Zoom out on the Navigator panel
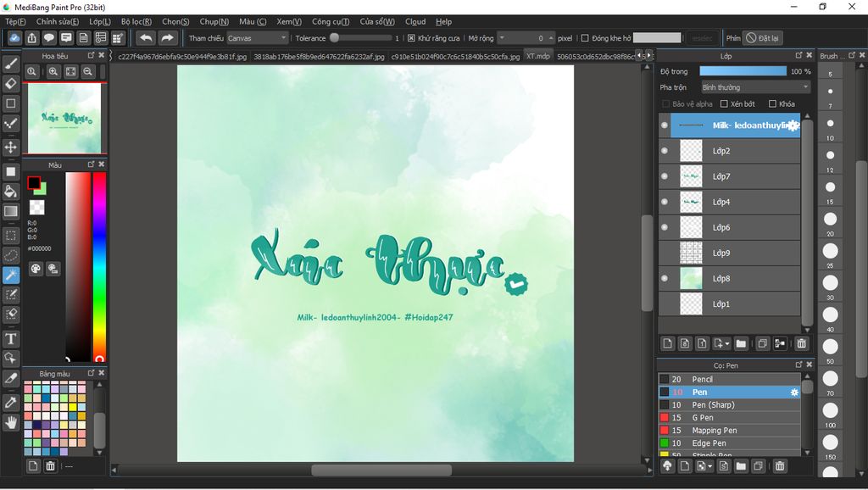Viewport: 868px width, 490px height. [87, 71]
